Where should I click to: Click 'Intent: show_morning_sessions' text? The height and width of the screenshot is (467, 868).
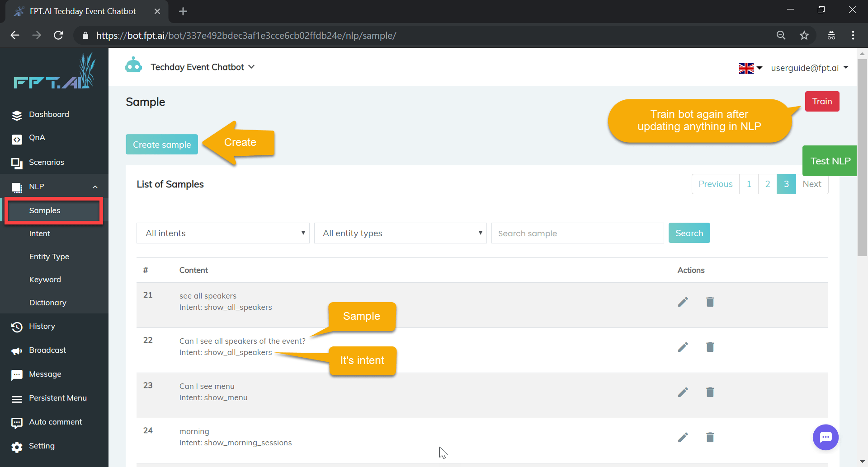pyautogui.click(x=236, y=443)
